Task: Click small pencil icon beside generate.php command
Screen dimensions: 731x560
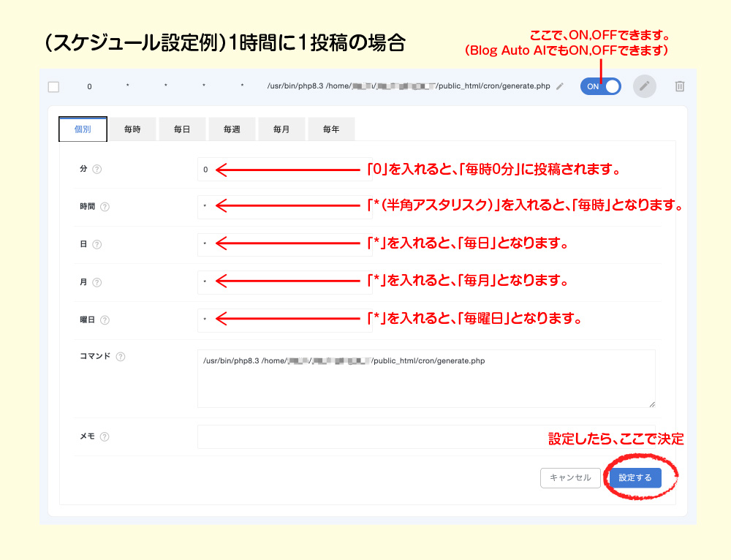Action: 560,86
